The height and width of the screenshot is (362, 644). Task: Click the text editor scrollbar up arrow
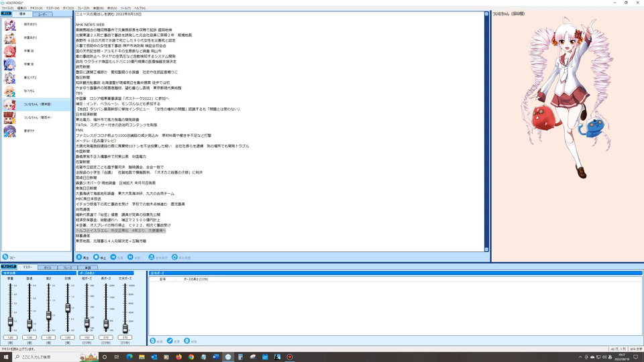click(486, 14)
